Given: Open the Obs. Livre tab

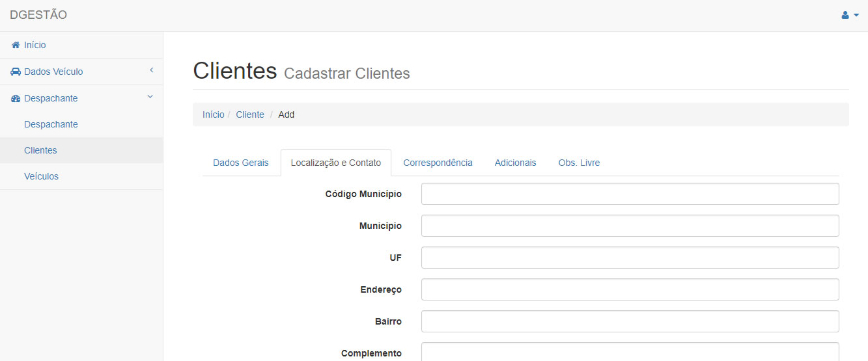Looking at the screenshot, I should coord(579,163).
